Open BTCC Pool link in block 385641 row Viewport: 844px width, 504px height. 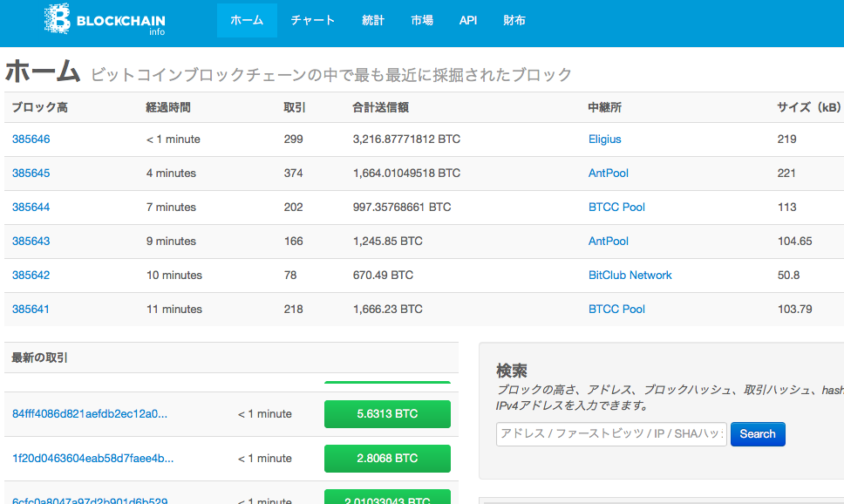coord(616,309)
